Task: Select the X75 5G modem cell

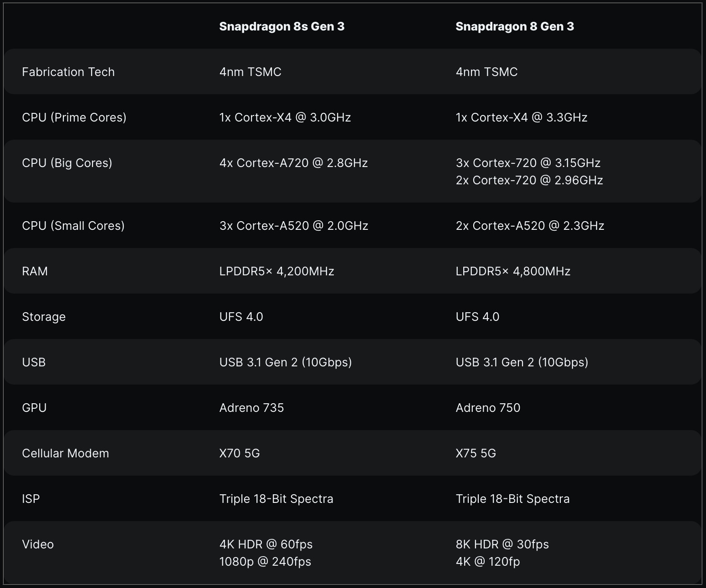Action: click(x=476, y=453)
